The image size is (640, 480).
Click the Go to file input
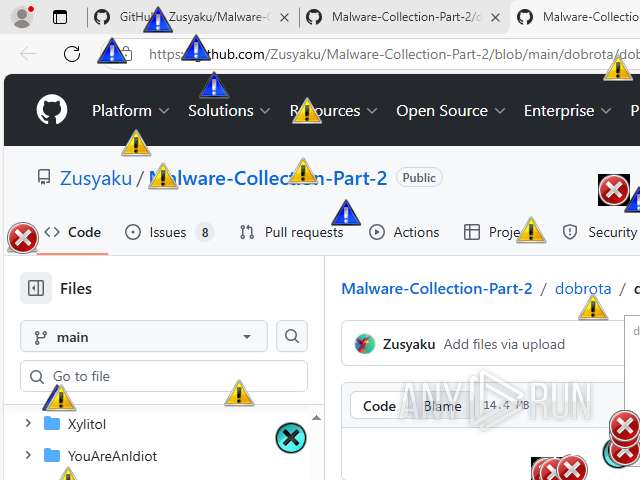point(164,376)
